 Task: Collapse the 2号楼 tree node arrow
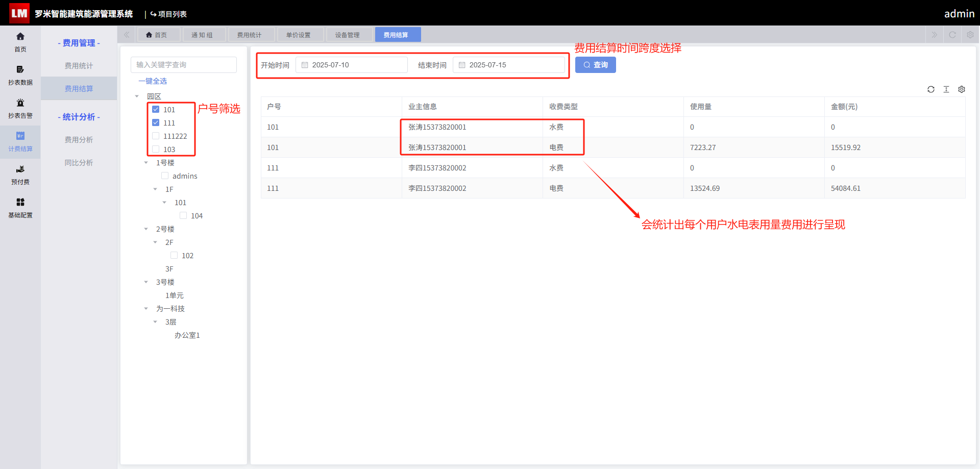[x=146, y=229]
